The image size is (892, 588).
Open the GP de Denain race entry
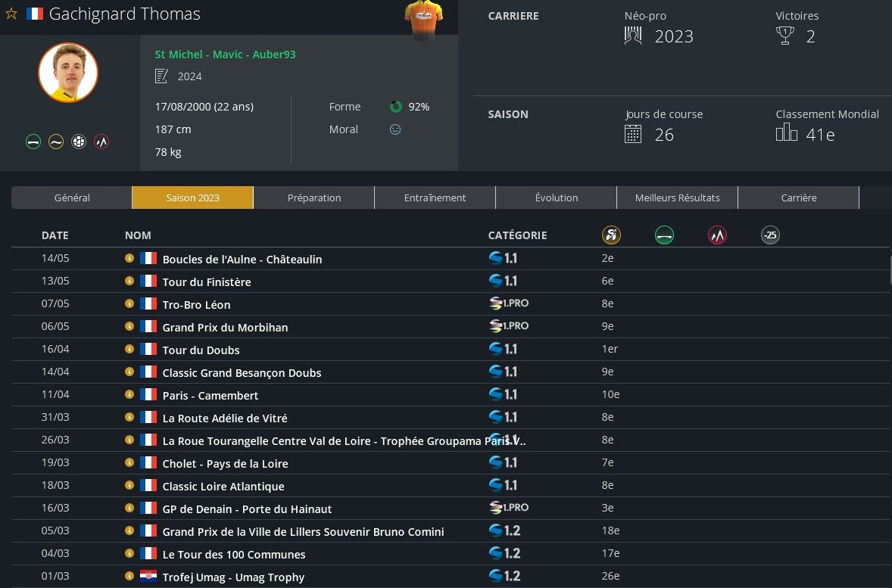tap(247, 509)
